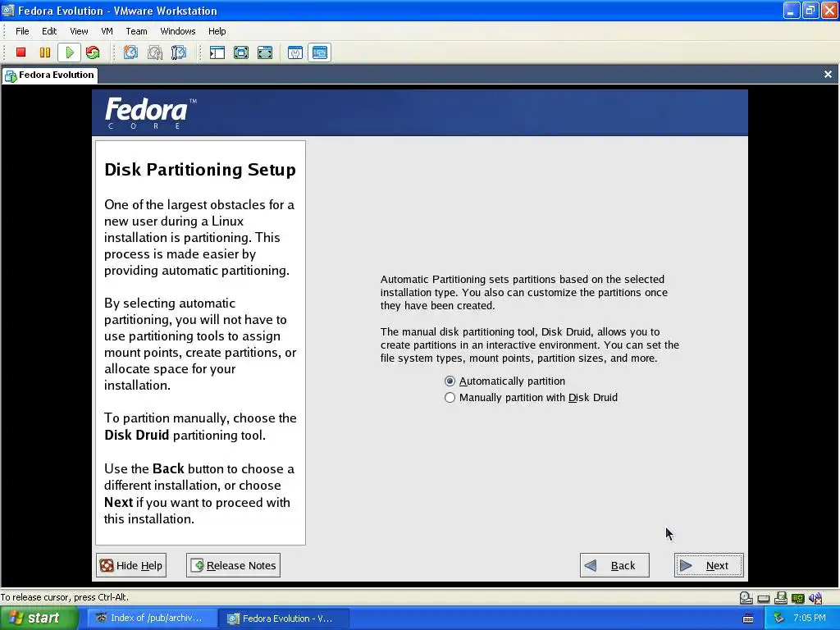Image resolution: width=840 pixels, height=630 pixels.
Task: Switch to the Fedora Evolution tab
Action: 50,75
